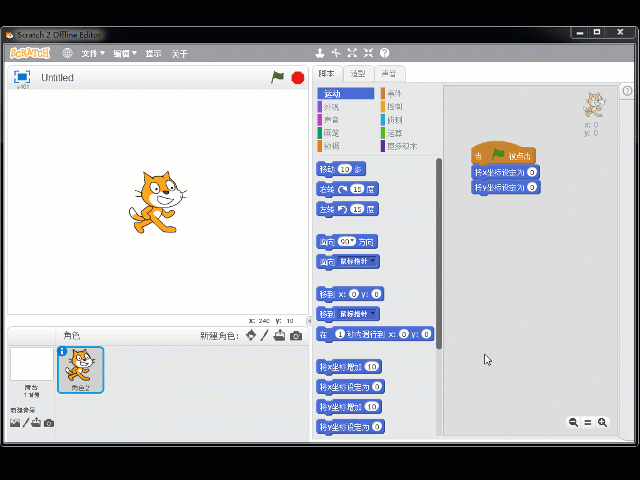
Task: Create new sprite from camera icon
Action: click(296, 336)
